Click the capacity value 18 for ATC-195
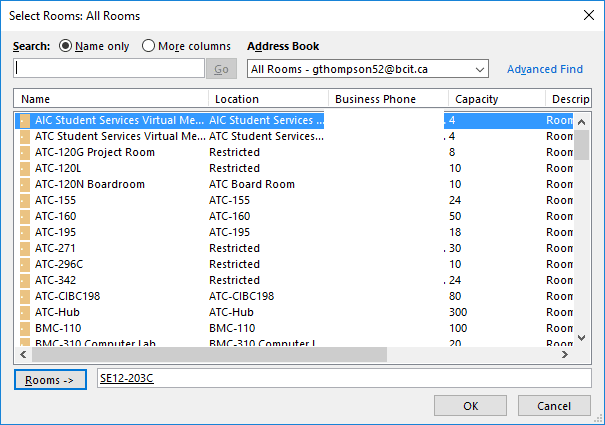Screen dimensions: 605x425 [455, 232]
